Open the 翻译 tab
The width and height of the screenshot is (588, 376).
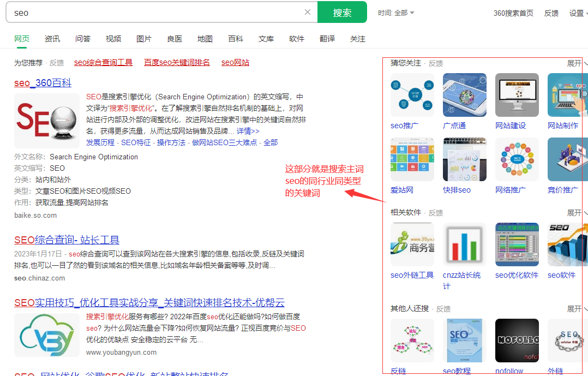click(327, 39)
